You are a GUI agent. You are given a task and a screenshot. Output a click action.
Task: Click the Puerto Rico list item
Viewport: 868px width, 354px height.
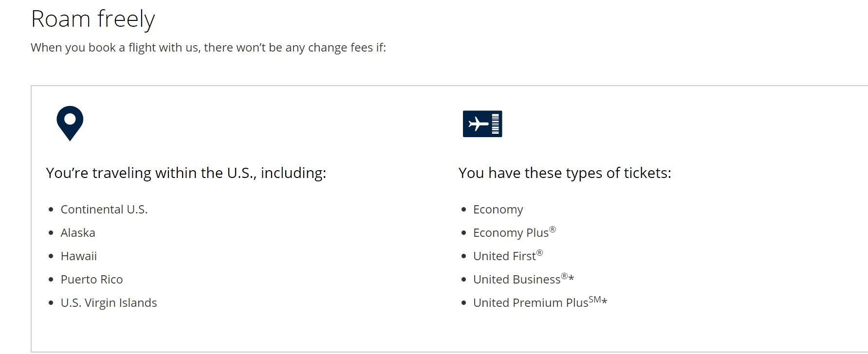pos(92,280)
